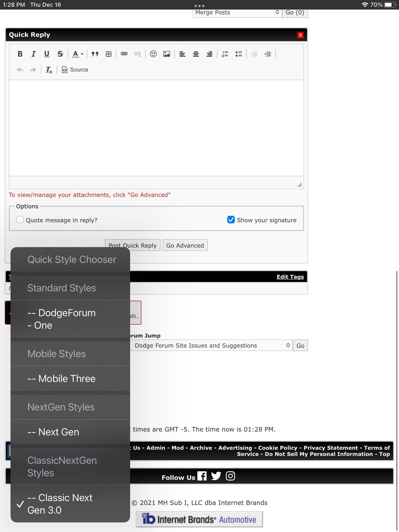Screen dimensions: 399x532
Task: Open the Forum Jump dropdown
Action: pyautogui.click(x=211, y=346)
